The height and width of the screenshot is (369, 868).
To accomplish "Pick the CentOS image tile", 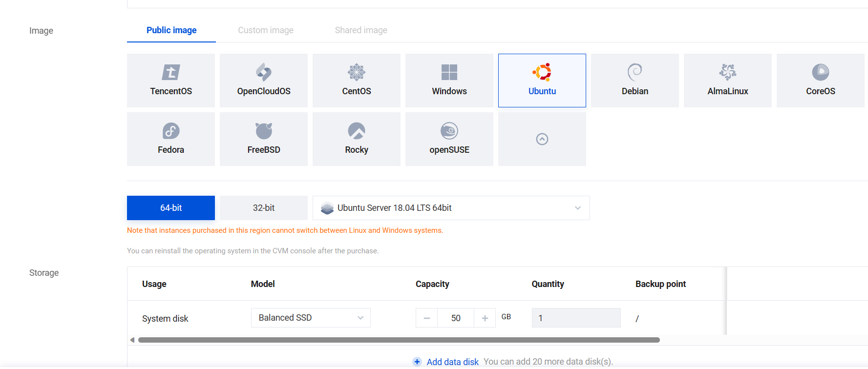I will click(357, 81).
